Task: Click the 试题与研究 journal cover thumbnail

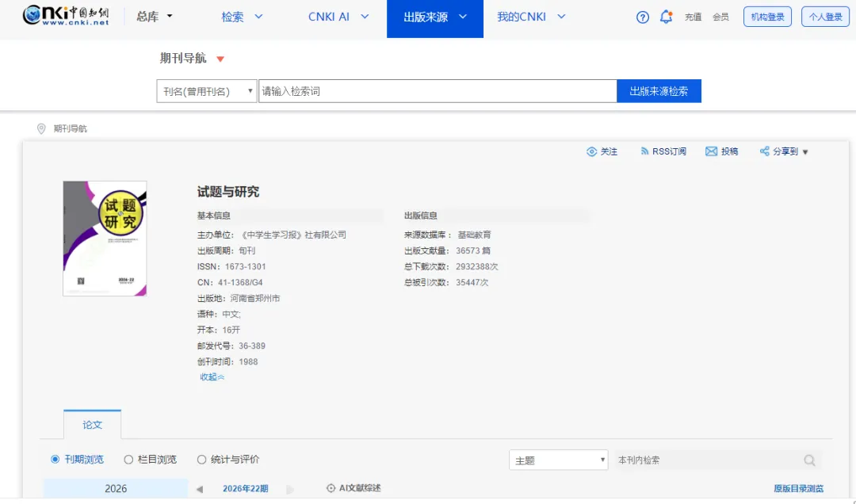Action: (x=105, y=239)
